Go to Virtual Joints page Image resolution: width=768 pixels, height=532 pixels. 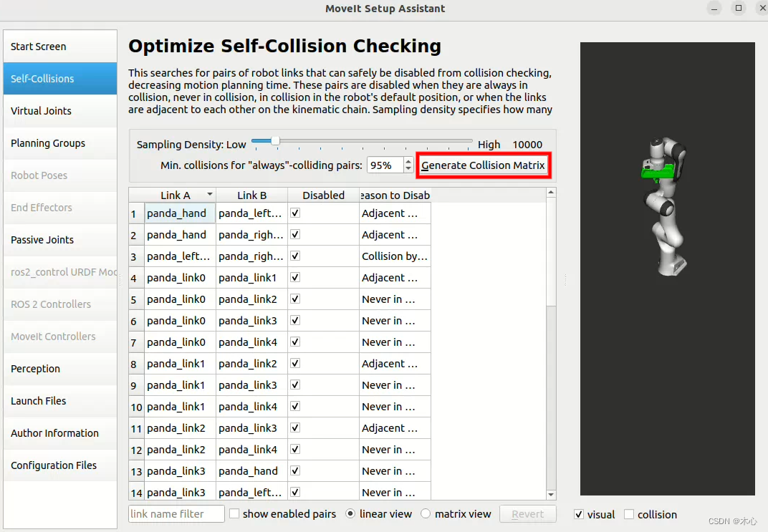[x=59, y=111]
